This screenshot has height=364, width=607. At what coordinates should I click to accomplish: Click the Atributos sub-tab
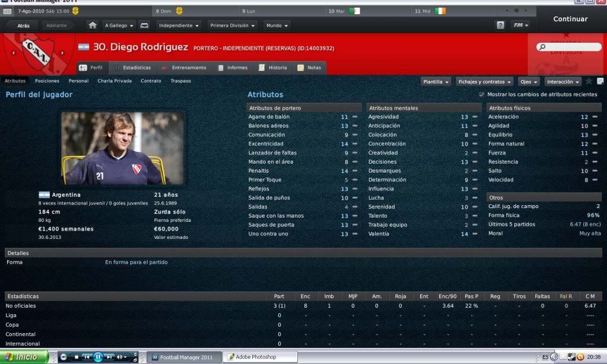(x=15, y=81)
